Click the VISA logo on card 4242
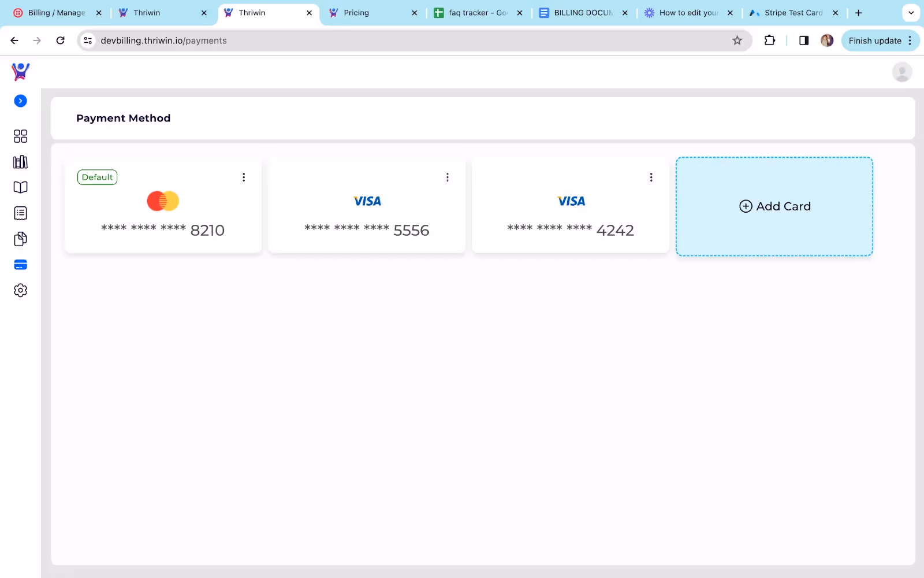924x578 pixels. pos(571,201)
